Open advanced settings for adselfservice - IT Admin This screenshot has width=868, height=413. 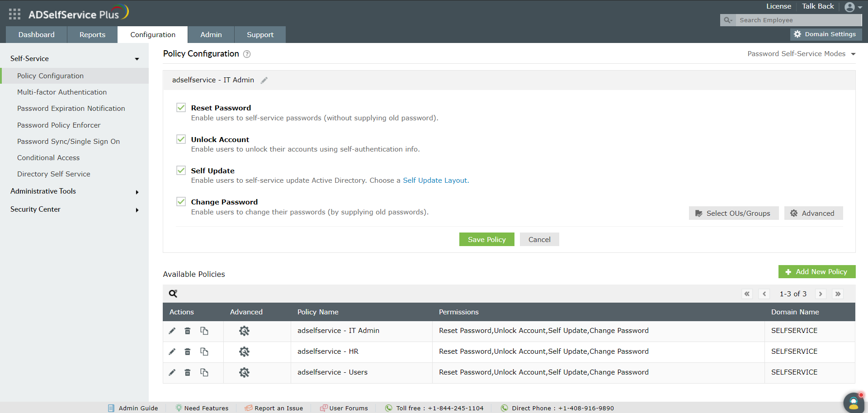click(x=244, y=331)
